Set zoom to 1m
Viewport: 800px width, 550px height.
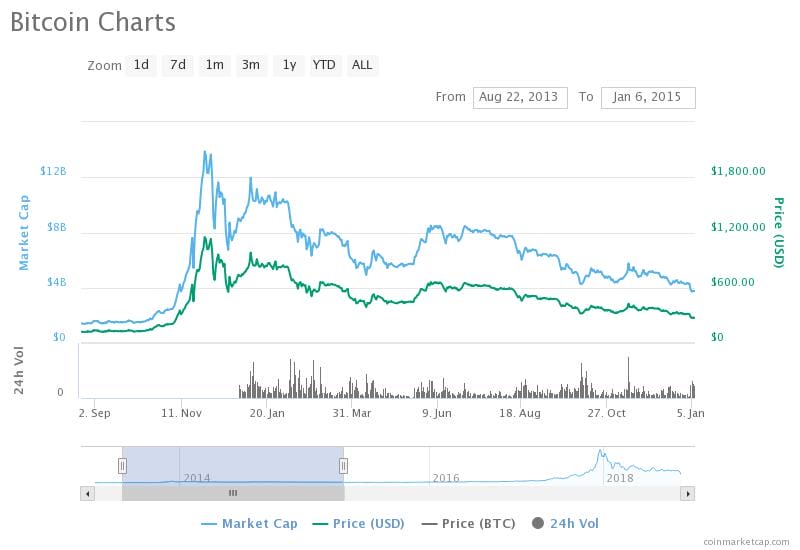[x=215, y=65]
